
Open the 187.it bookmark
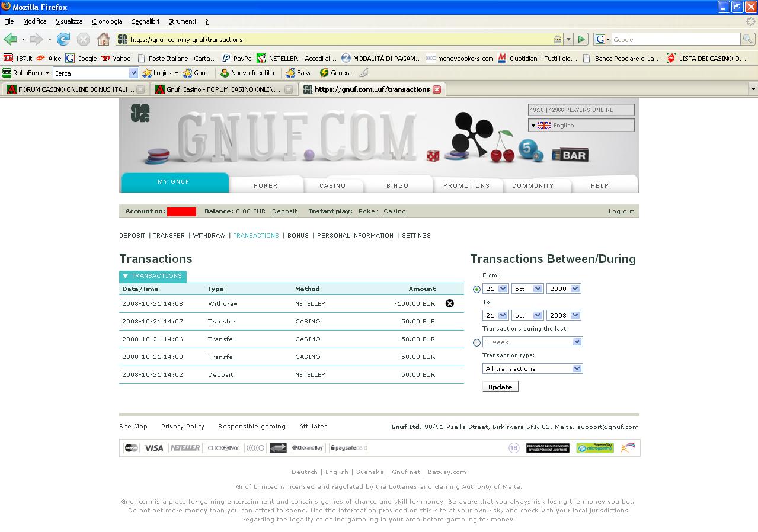coord(17,59)
